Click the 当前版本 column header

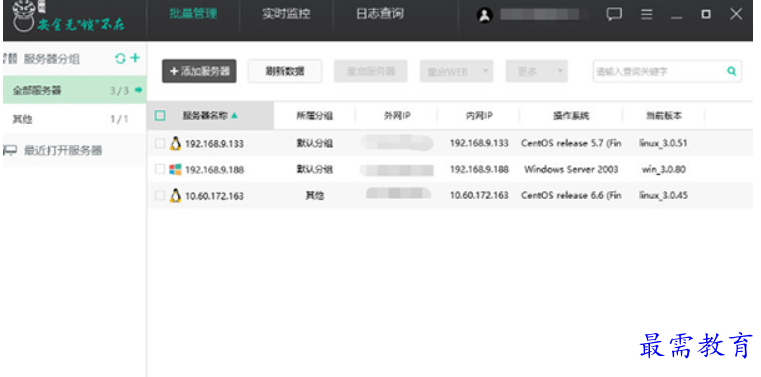pos(663,115)
